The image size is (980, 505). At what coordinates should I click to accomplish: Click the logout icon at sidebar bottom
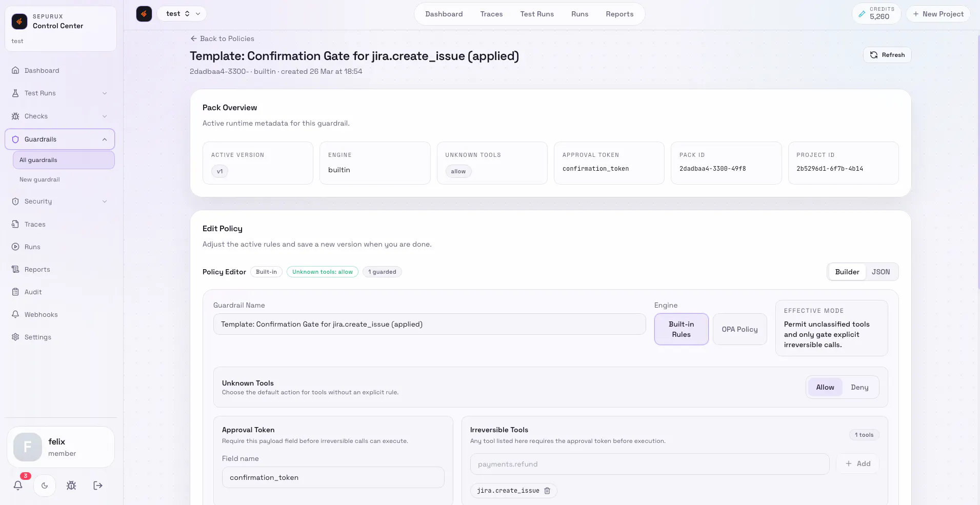click(98, 486)
